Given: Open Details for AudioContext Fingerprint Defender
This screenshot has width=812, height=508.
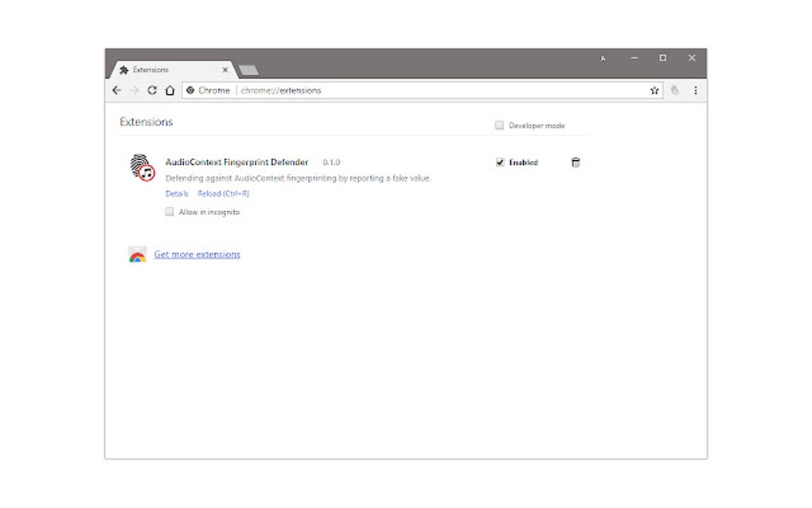Looking at the screenshot, I should [x=176, y=193].
